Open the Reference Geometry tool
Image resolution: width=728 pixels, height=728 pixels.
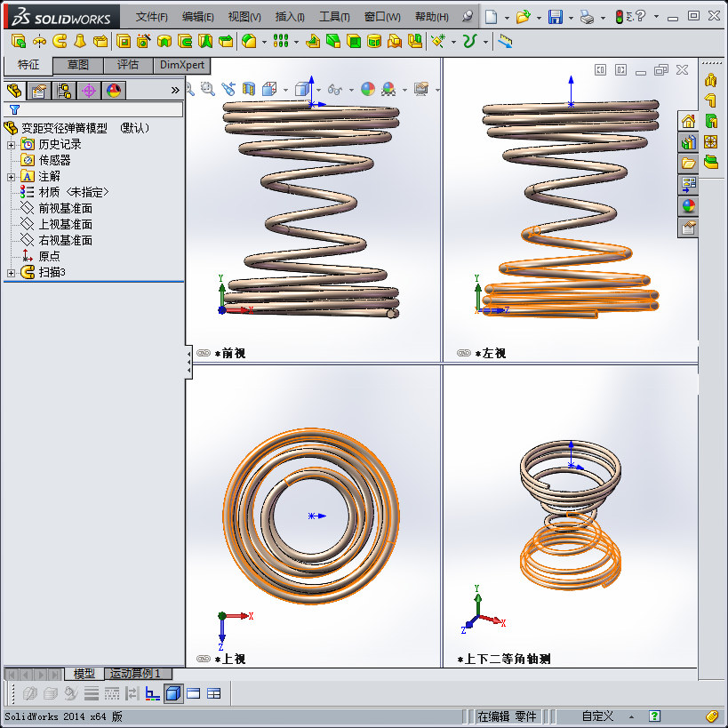[x=437, y=41]
